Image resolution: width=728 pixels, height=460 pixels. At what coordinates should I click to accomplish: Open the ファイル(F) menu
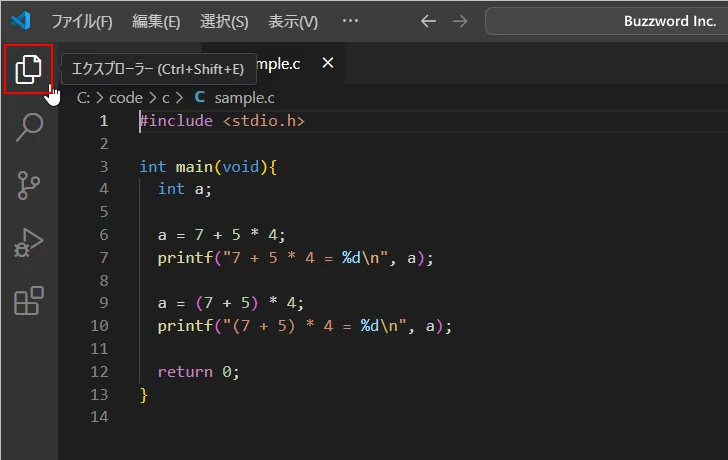(82, 21)
